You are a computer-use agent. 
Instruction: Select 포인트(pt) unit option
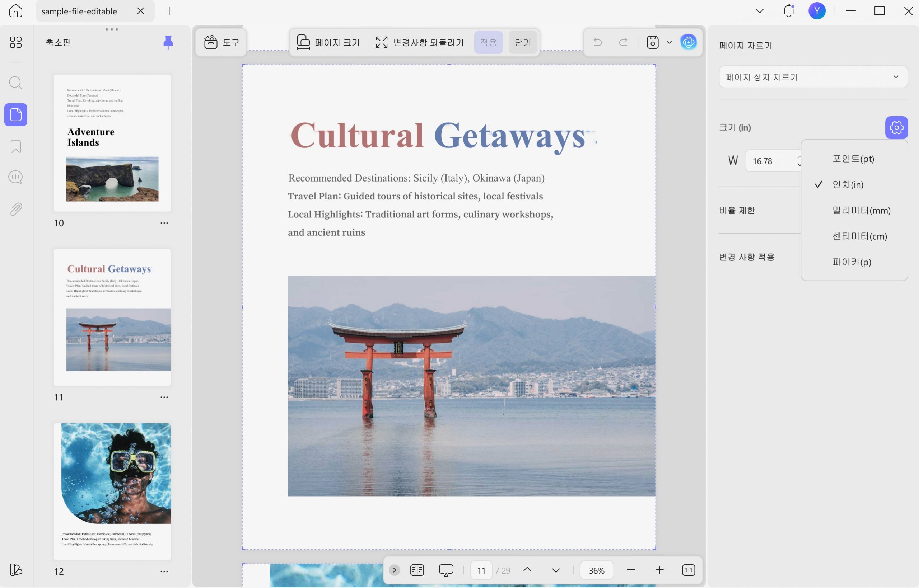[x=854, y=159]
